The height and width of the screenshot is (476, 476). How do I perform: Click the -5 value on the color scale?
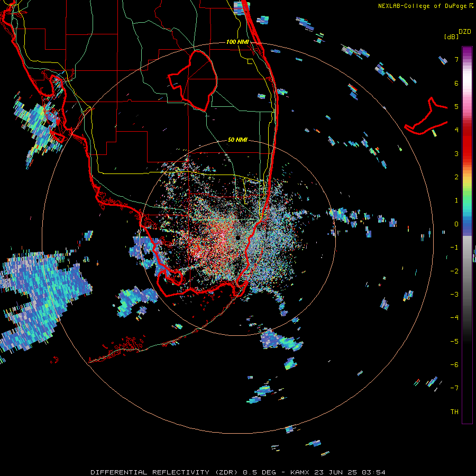point(454,342)
